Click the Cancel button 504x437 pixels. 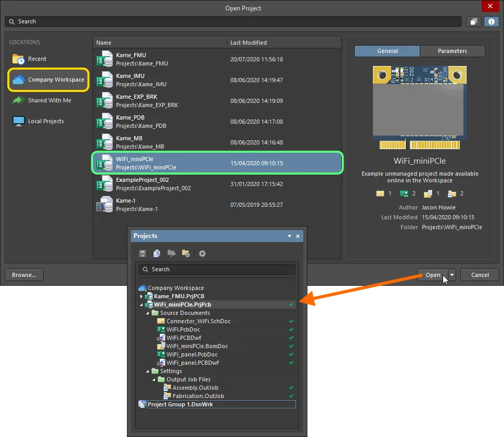480,275
